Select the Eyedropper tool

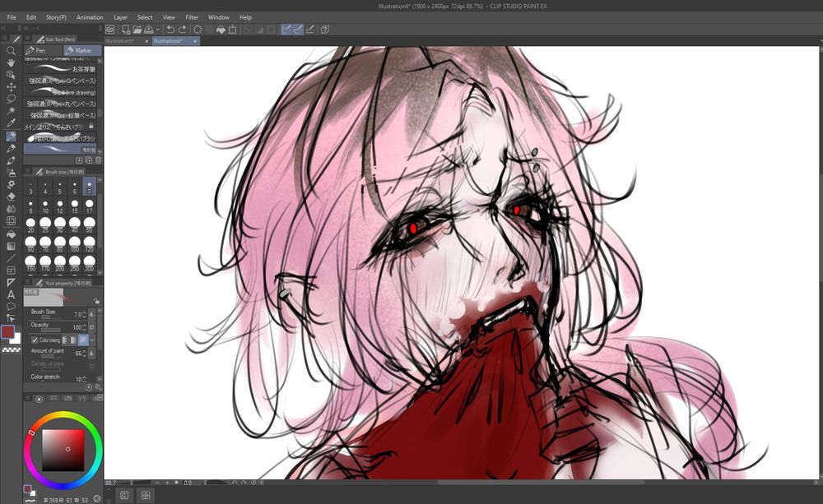11,123
